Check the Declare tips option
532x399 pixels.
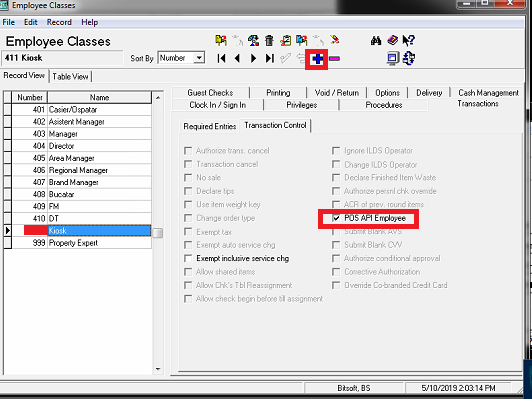coord(188,191)
